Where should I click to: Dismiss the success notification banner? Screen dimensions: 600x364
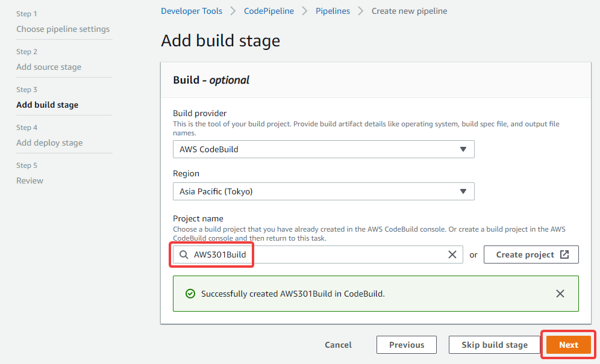[x=560, y=294]
